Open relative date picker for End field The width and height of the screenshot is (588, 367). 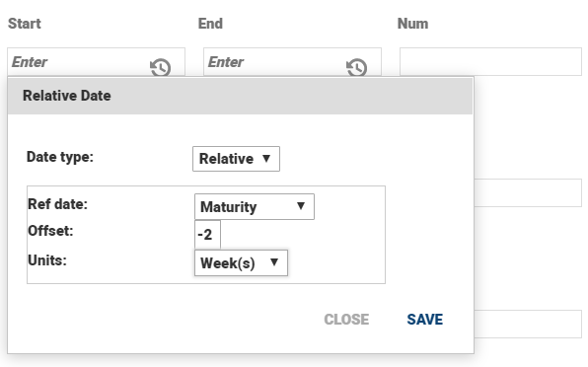356,67
